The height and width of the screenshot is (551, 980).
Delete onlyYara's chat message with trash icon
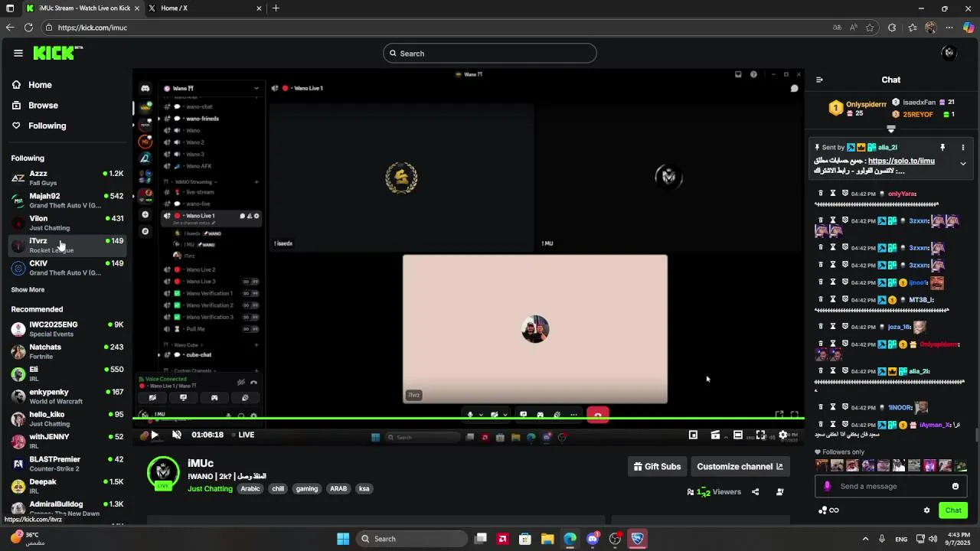click(821, 194)
